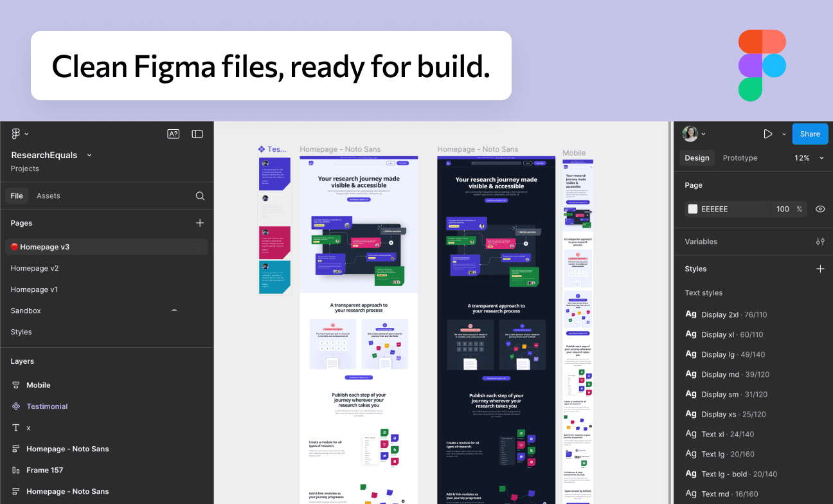This screenshot has width=833, height=504.
Task: Click text style Text lg - bold · 20/140
Action: click(739, 474)
